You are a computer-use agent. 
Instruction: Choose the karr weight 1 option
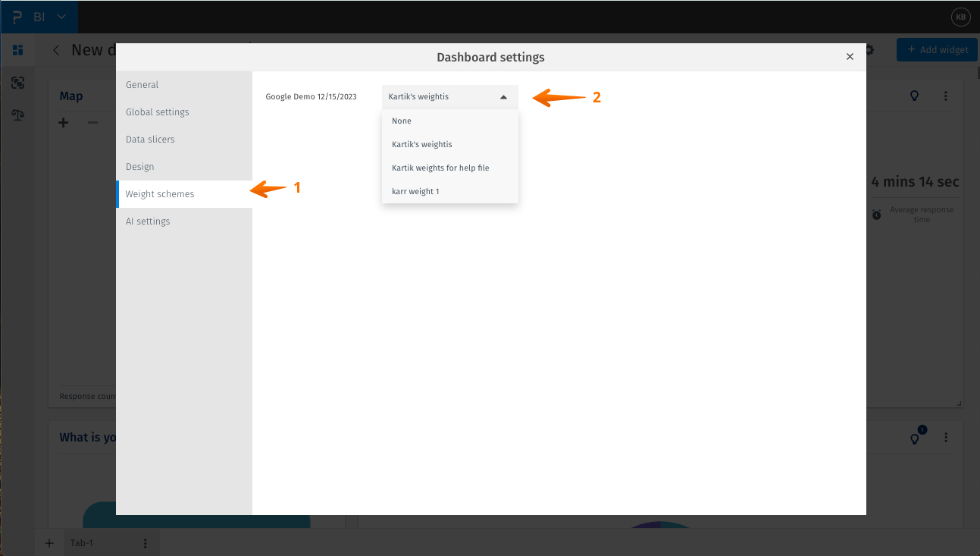tap(450, 191)
